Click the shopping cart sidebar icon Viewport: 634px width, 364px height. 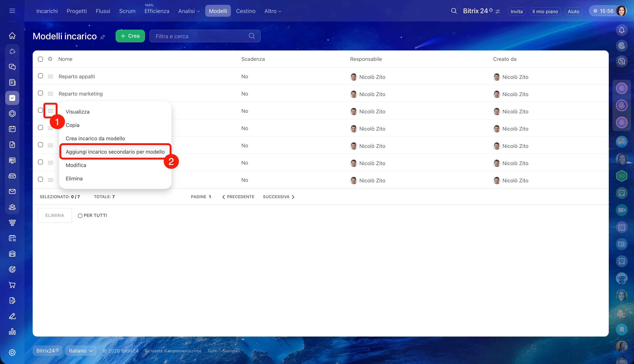12,285
